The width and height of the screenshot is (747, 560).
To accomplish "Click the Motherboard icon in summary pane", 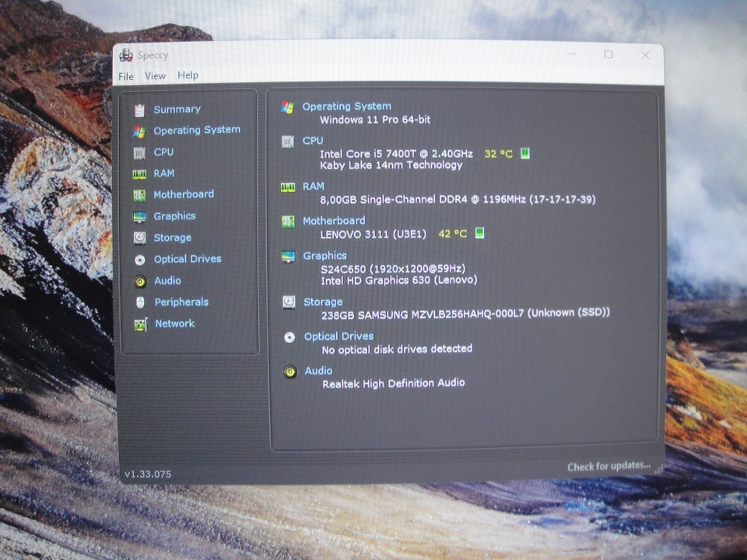I will 288,222.
